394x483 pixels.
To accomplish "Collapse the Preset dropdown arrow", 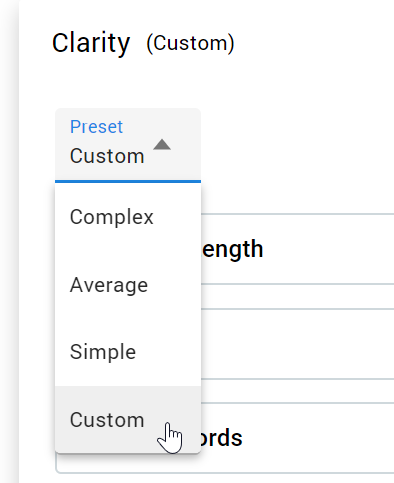I will pos(162,145).
